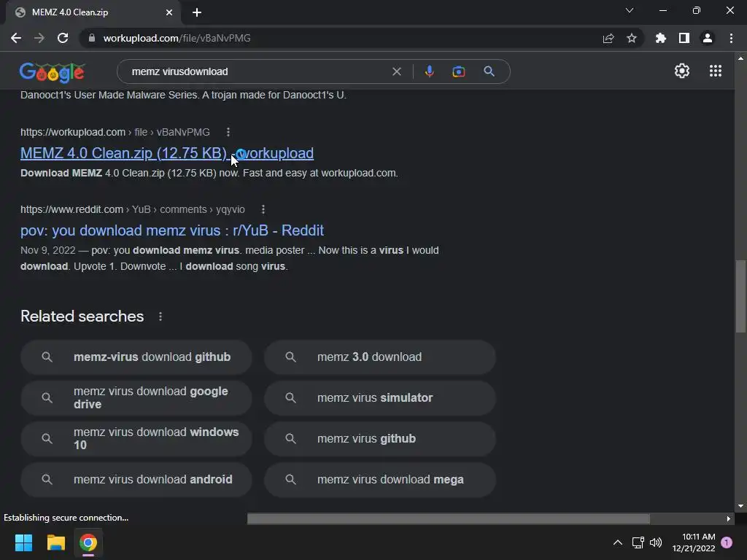Viewport: 747px width, 560px height.
Task: Open options for the reddit result
Action: coord(263,209)
